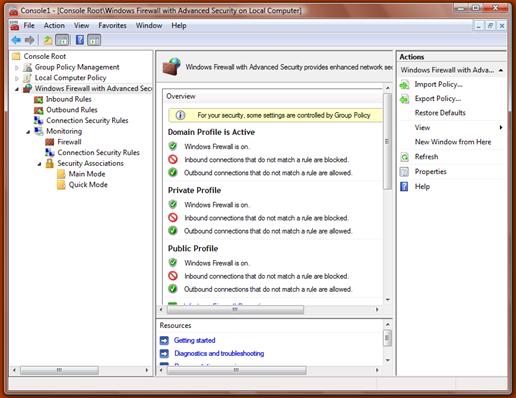Click the Group Policy Management icon
The image size is (516, 398).
(27, 67)
